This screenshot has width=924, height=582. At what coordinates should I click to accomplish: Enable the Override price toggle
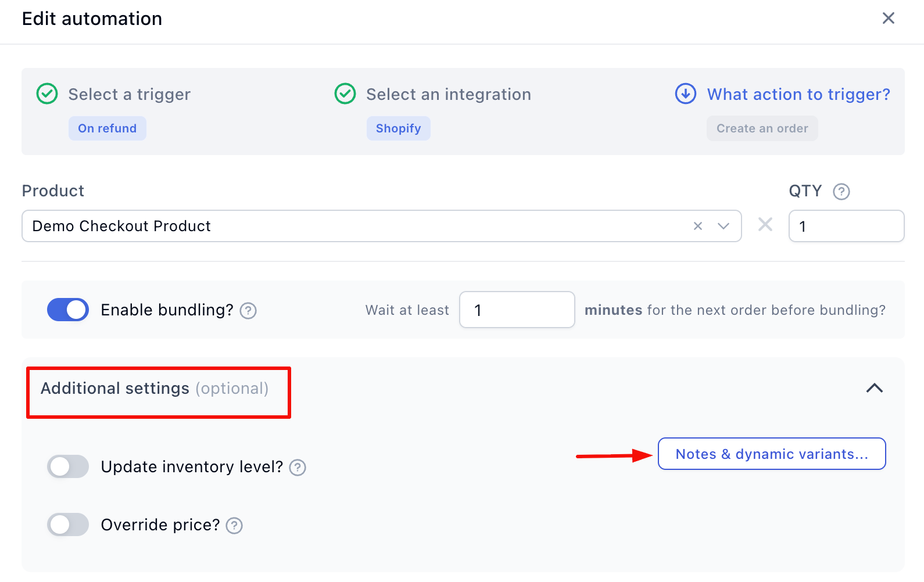pyautogui.click(x=68, y=524)
